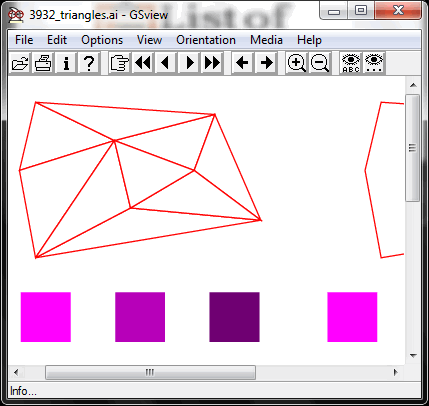Click the rightmost bright magenta square
This screenshot has height=406, width=429.
[x=352, y=317]
